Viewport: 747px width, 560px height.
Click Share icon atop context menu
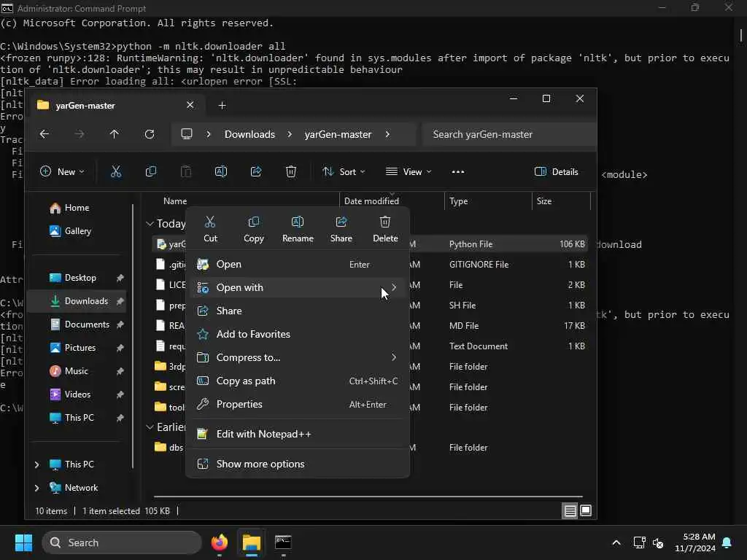click(341, 229)
